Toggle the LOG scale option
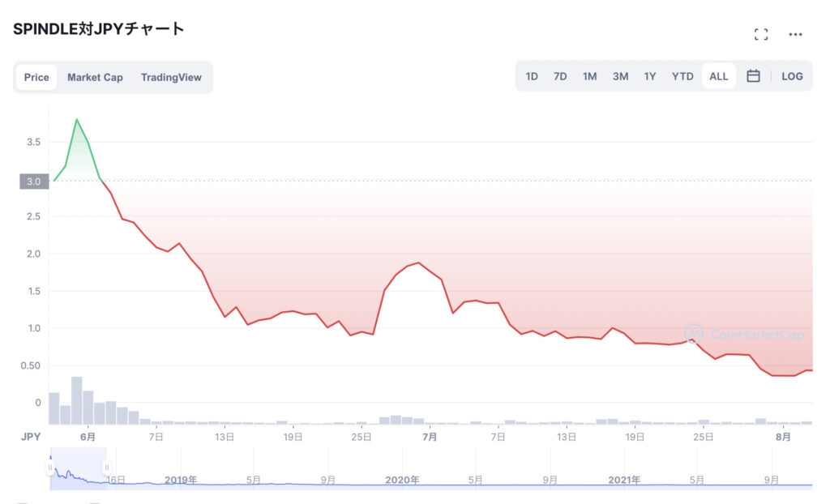 (x=792, y=76)
